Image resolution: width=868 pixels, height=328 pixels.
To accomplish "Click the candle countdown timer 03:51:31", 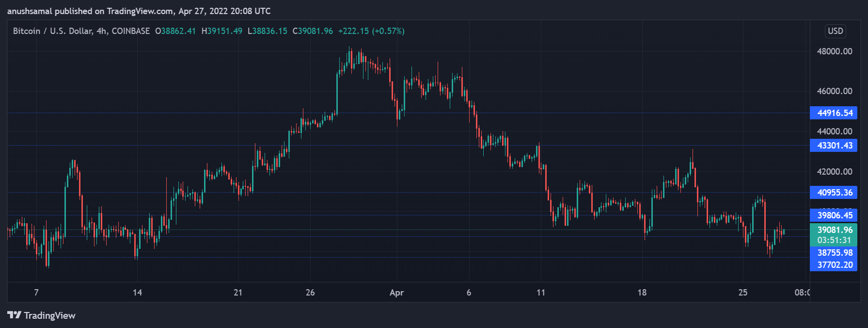I will (834, 240).
